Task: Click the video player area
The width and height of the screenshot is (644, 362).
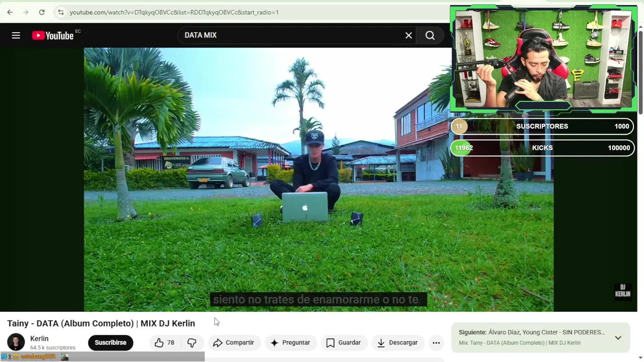Action: (x=318, y=179)
